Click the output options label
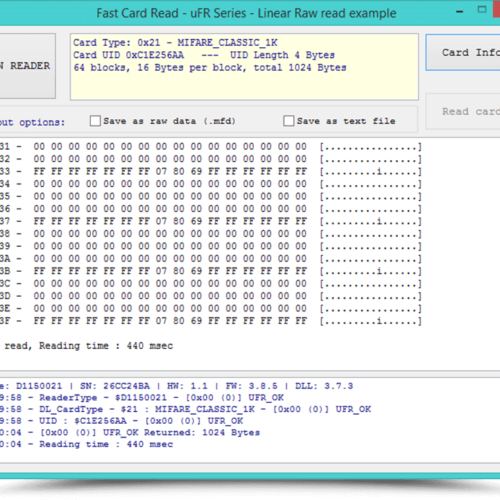 pos(32,122)
